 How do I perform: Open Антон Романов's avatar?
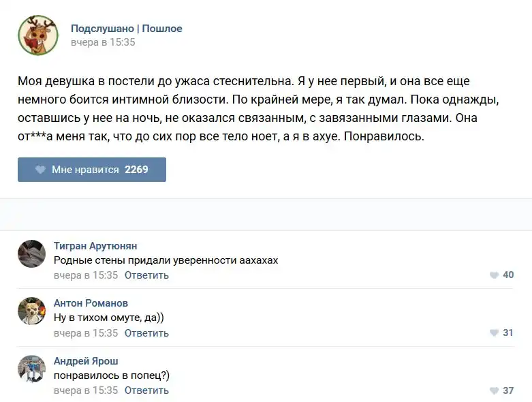pos(31,311)
